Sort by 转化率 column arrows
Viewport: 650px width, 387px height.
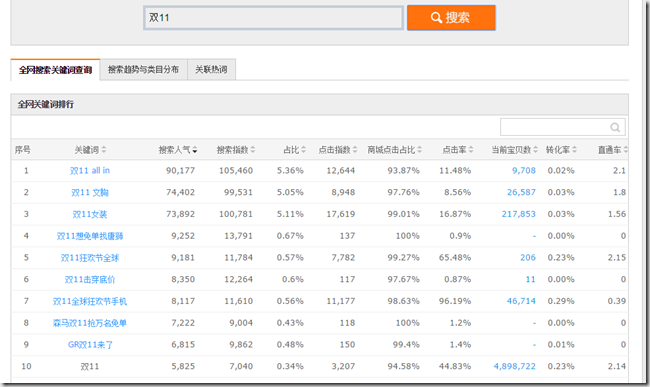575,150
